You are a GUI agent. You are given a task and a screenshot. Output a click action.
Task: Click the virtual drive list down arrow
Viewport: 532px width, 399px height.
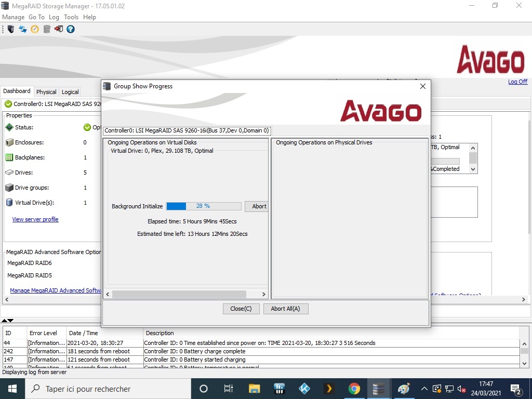pos(473,169)
